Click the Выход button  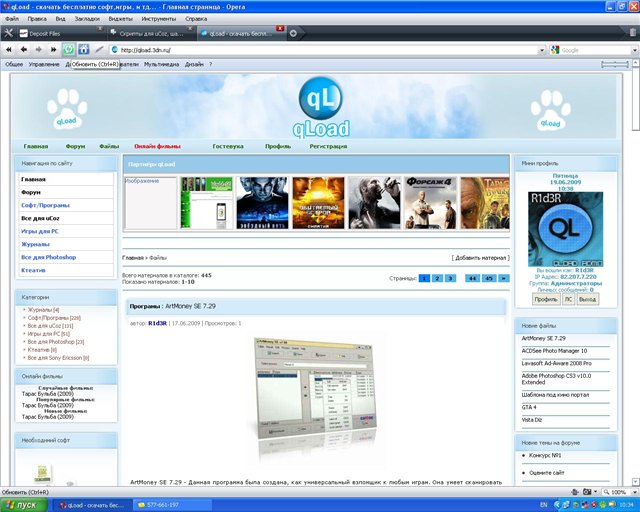587,299
